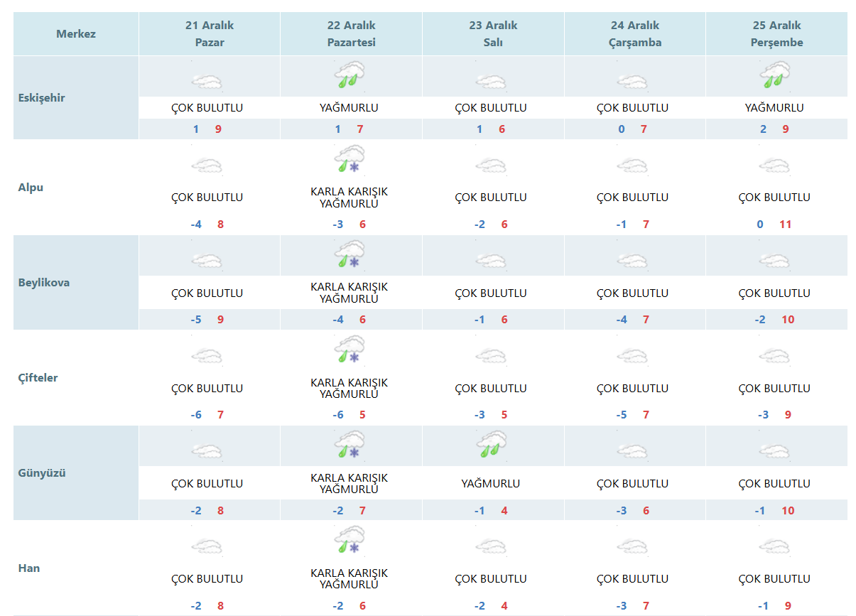The image size is (856, 616).
Task: Click Eskişehir rainy icon for 25 Aralık
Action: coord(775,75)
